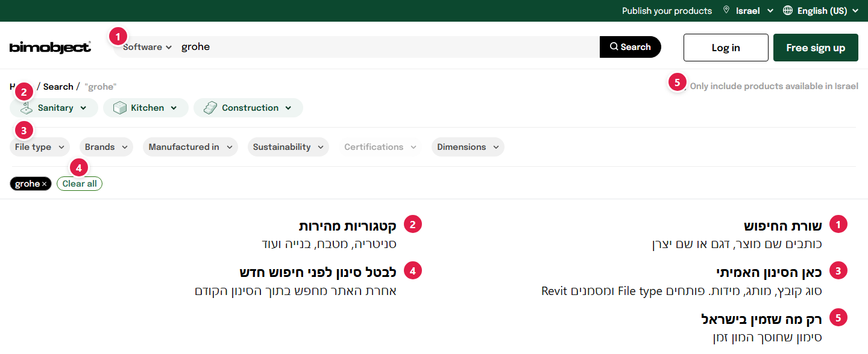
Task: Open the Israel country selector
Action: pyautogui.click(x=754, y=11)
